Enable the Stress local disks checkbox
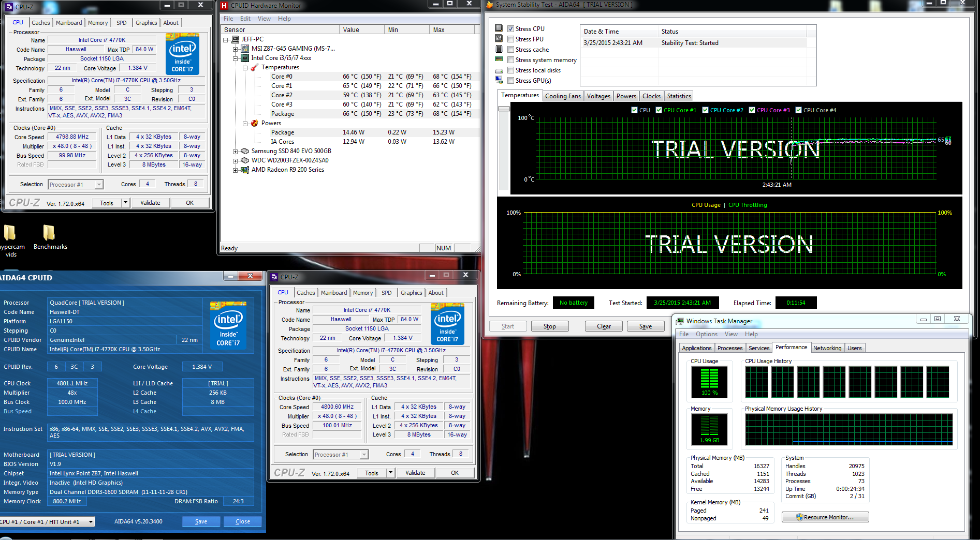The width and height of the screenshot is (980, 540). [x=511, y=70]
